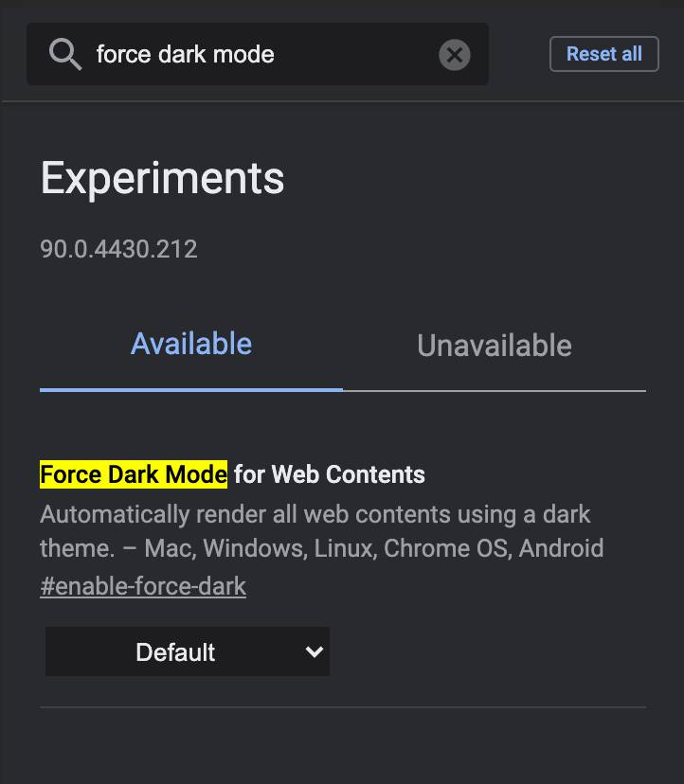Focus the search flags input field
This screenshot has width=684, height=784.
pyautogui.click(x=351, y=55)
